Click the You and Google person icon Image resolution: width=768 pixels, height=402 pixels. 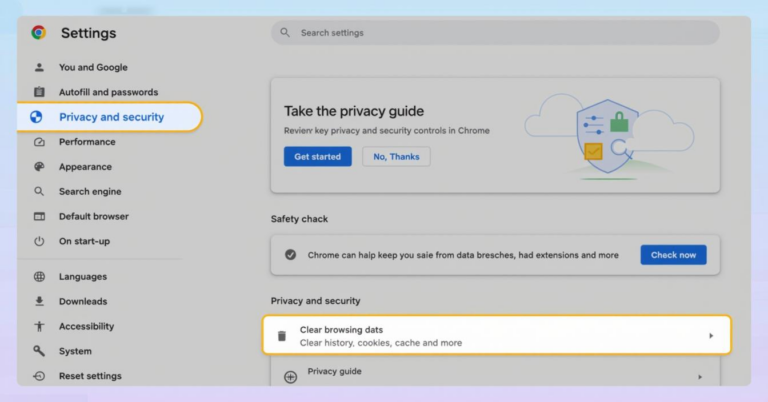click(39, 68)
